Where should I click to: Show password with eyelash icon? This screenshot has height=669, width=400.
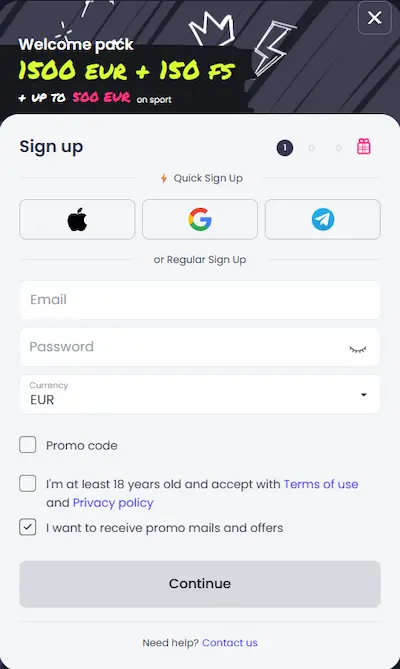tap(358, 349)
